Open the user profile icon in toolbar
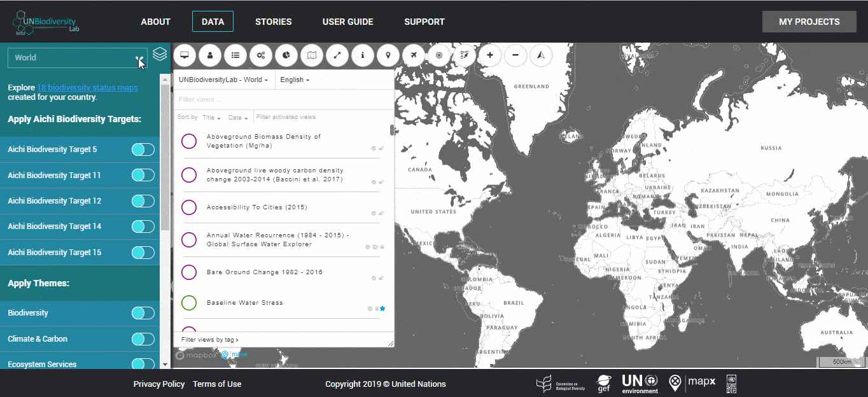 pos(210,55)
